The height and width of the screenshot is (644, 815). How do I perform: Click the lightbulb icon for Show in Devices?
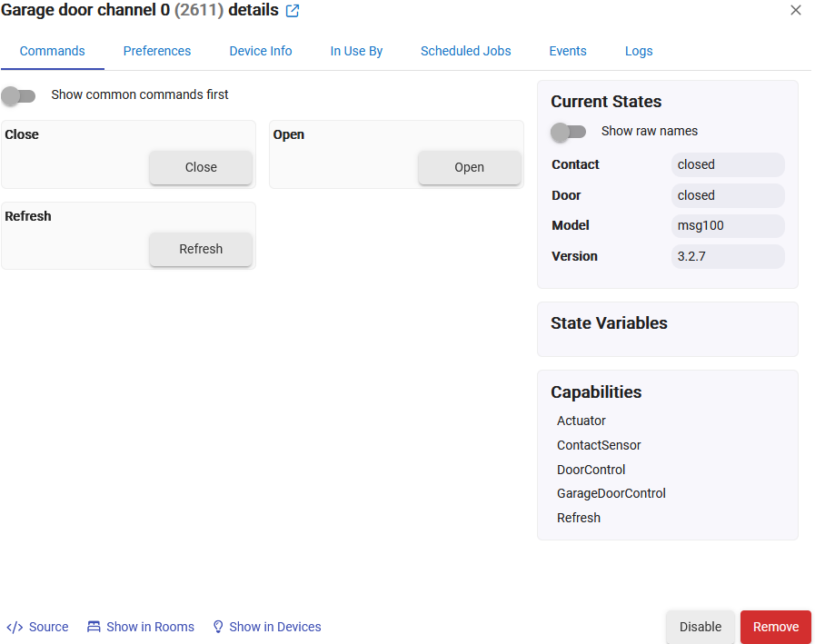pos(218,627)
